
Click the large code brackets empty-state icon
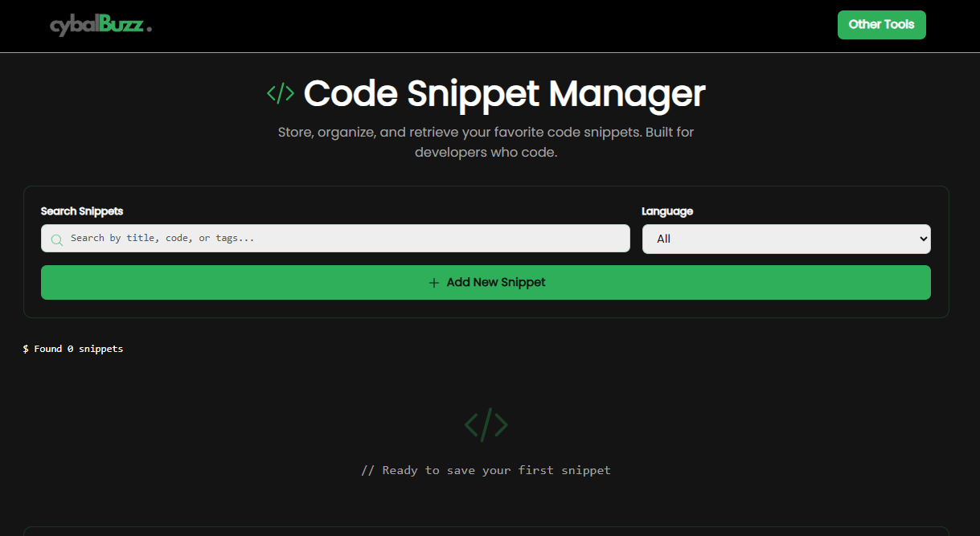(x=486, y=424)
